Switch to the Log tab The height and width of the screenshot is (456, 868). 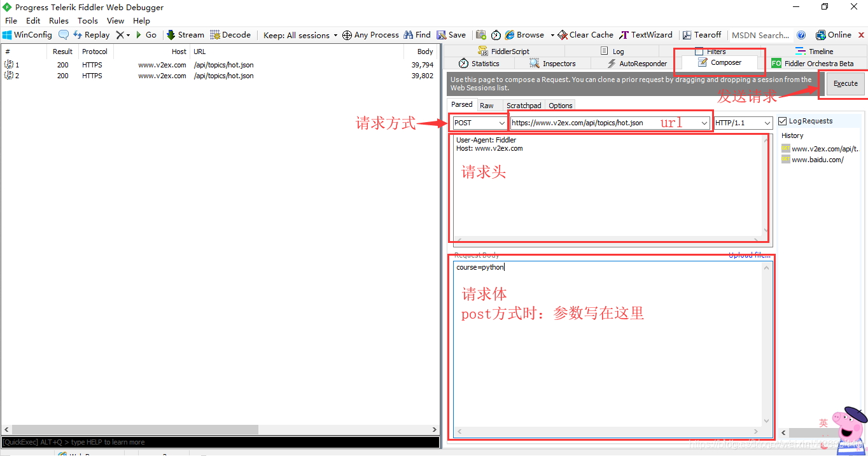[x=612, y=52]
